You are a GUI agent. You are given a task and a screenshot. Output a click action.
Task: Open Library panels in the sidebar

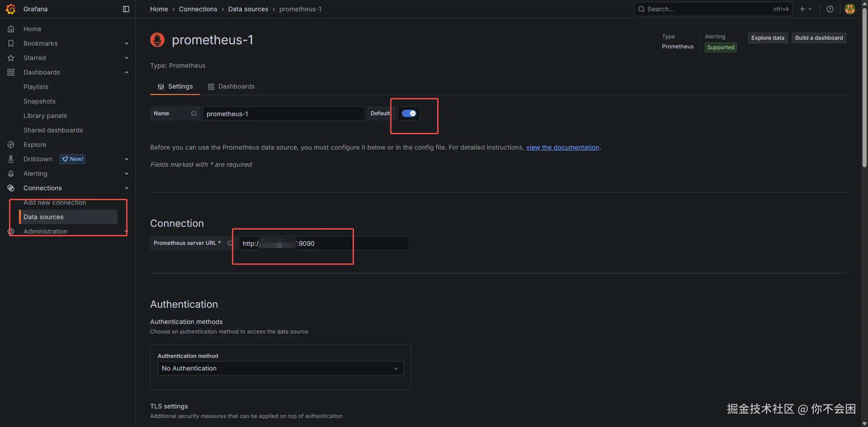(45, 116)
